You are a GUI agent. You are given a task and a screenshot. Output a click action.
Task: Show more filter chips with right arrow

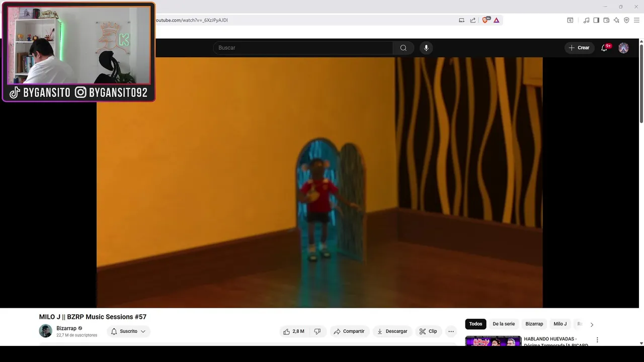point(592,324)
